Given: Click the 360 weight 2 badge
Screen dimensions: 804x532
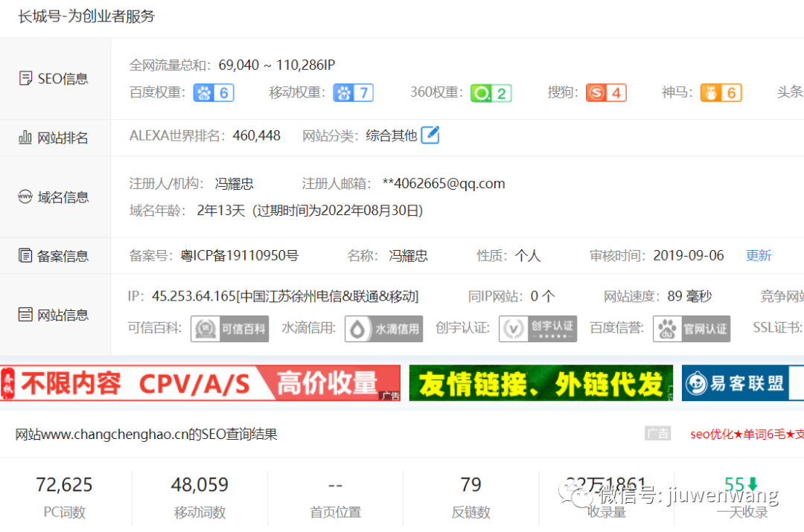Looking at the screenshot, I should [x=491, y=93].
